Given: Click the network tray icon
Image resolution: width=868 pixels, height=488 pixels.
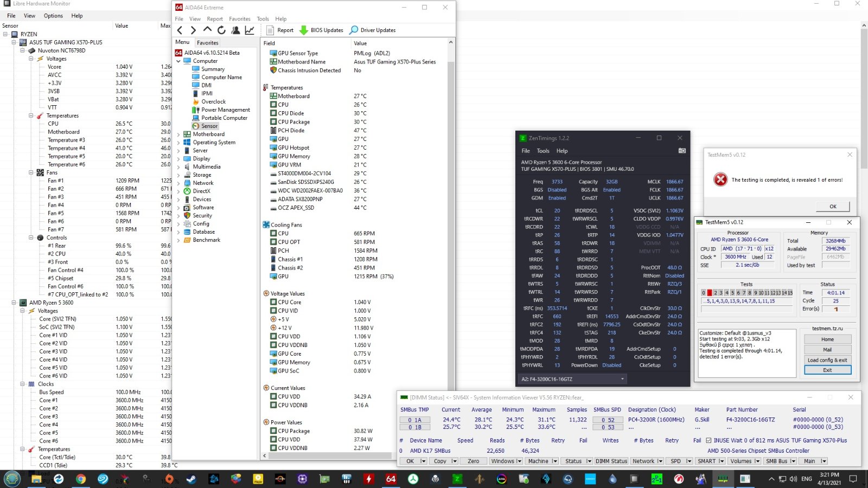Looking at the screenshot, I should (782, 479).
